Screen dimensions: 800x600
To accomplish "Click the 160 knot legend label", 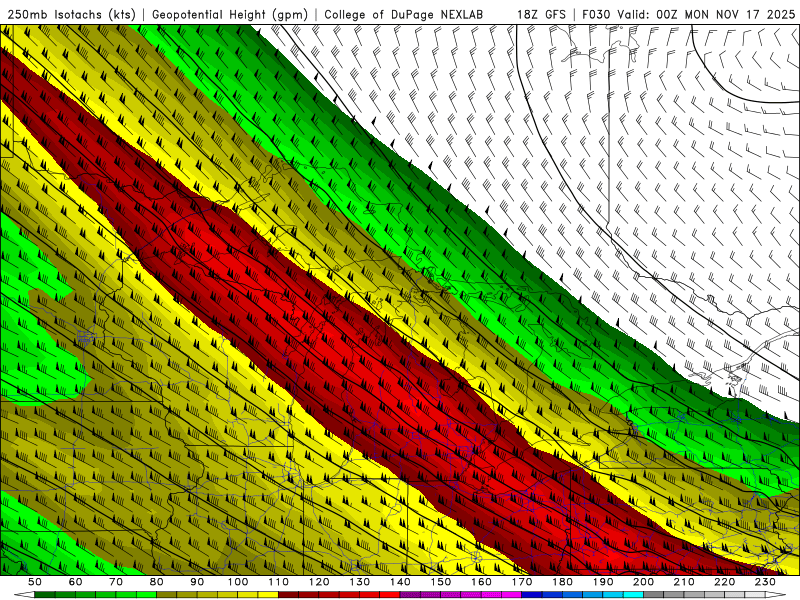I will click(481, 582).
